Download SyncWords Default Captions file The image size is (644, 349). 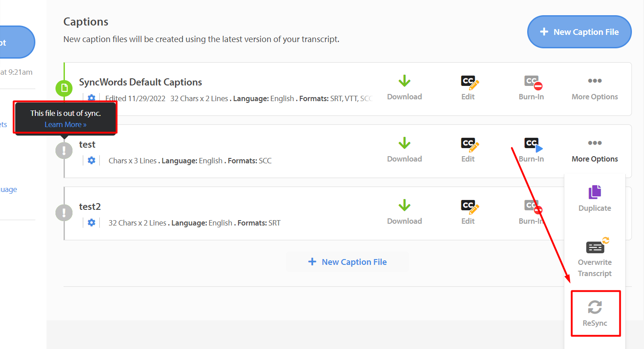click(404, 88)
